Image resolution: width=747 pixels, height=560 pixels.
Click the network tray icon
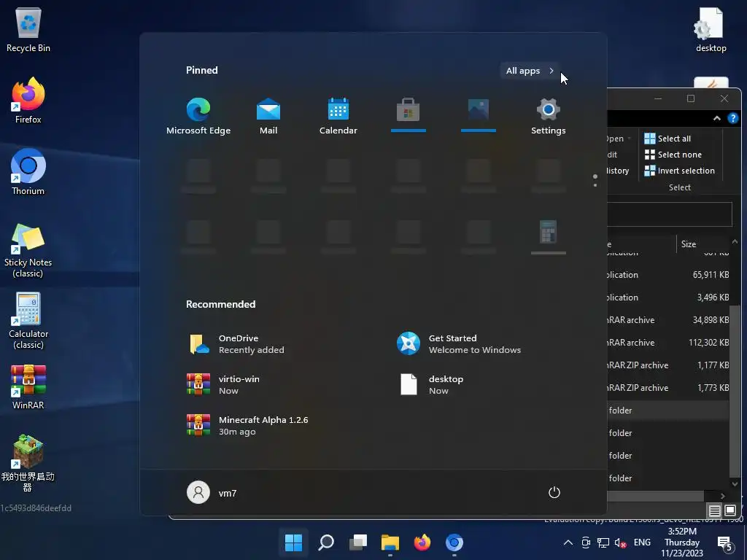603,542
